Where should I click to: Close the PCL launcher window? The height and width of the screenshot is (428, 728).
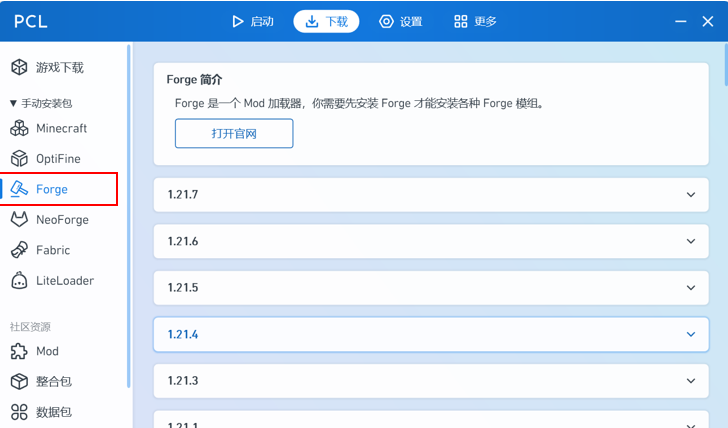tap(708, 21)
